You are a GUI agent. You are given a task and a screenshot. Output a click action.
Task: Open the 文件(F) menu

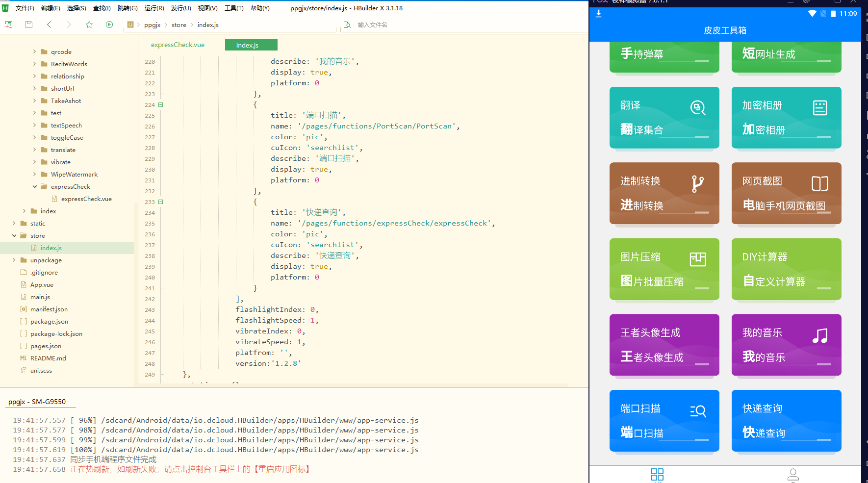pyautogui.click(x=25, y=8)
